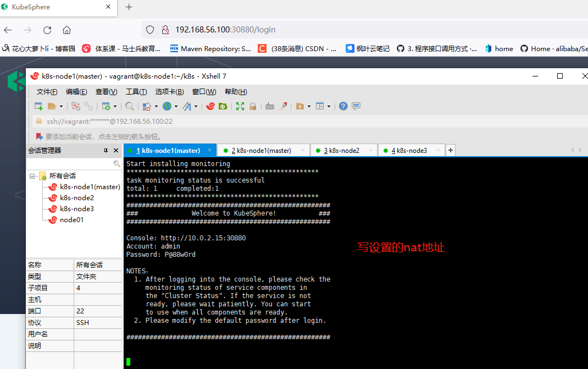Expand font dropdown arrow
The image size is (588, 369).
(x=196, y=107)
